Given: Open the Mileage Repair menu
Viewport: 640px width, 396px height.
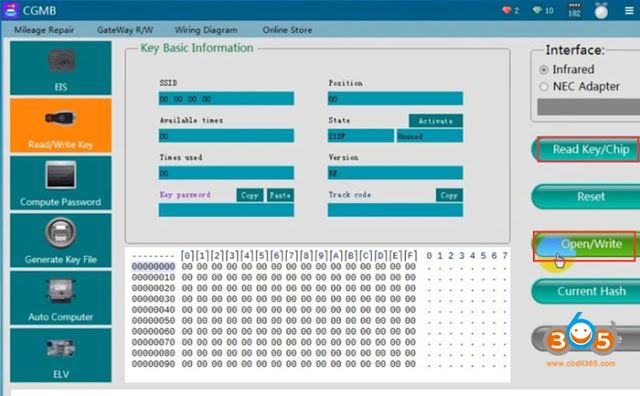Looking at the screenshot, I should click(44, 30).
